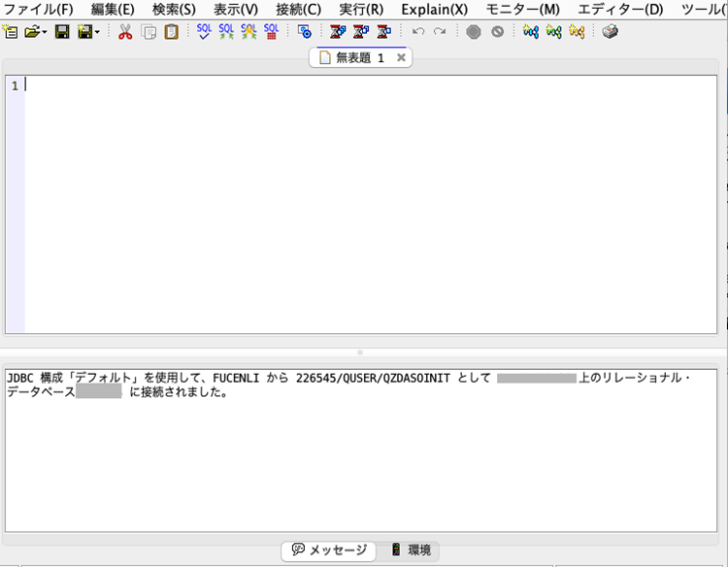Click the new script icon in toolbar
The width and height of the screenshot is (728, 567).
(11, 32)
